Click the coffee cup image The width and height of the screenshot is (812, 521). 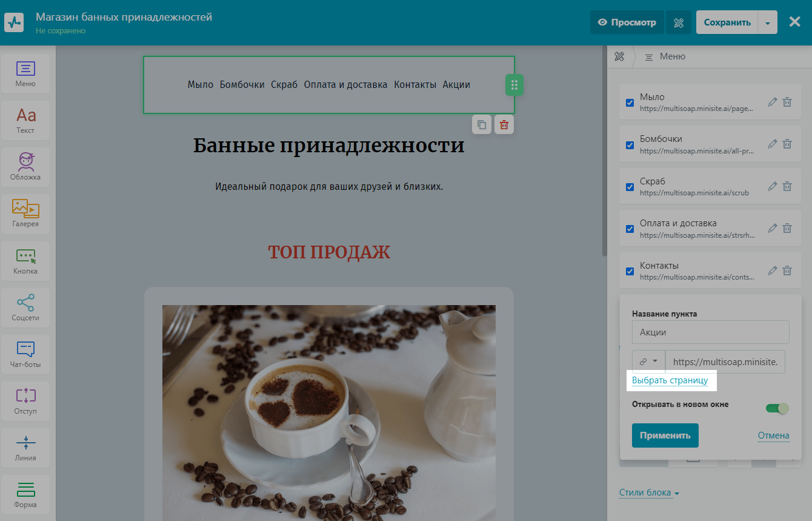(x=329, y=413)
